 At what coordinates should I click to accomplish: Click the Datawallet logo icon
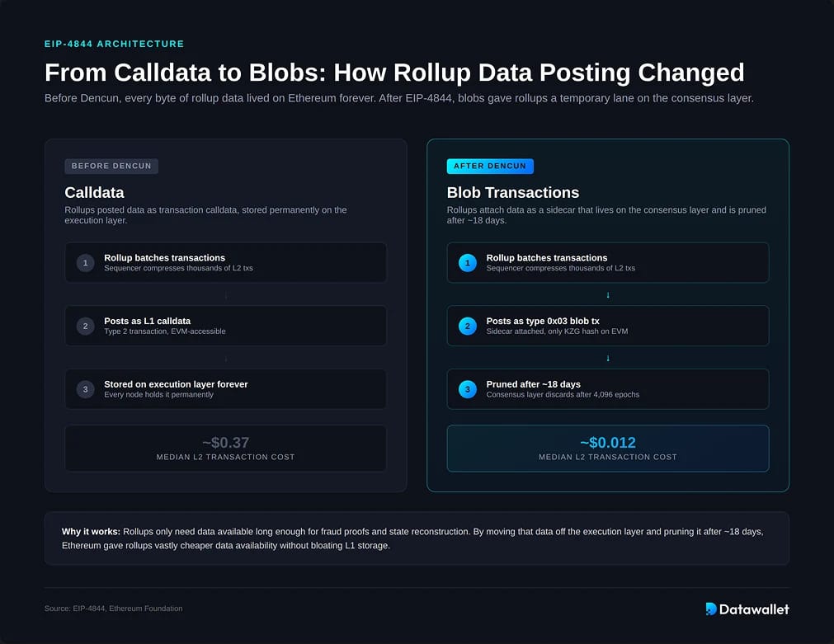pyautogui.click(x=710, y=609)
